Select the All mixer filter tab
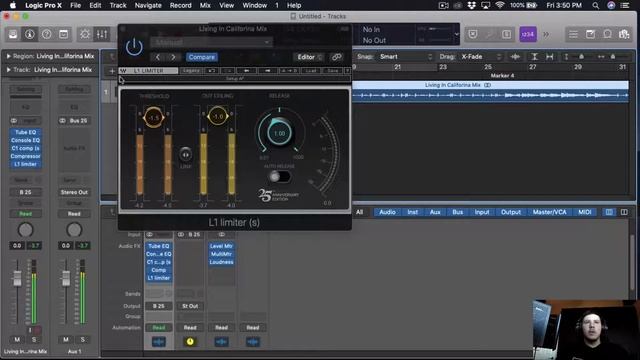This screenshot has height=360, width=640. [360, 212]
